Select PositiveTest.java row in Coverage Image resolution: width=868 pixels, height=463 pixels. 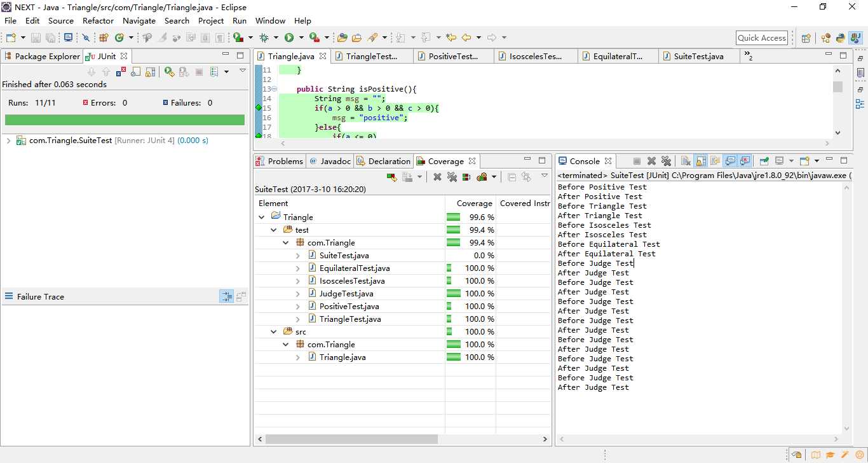point(403,306)
